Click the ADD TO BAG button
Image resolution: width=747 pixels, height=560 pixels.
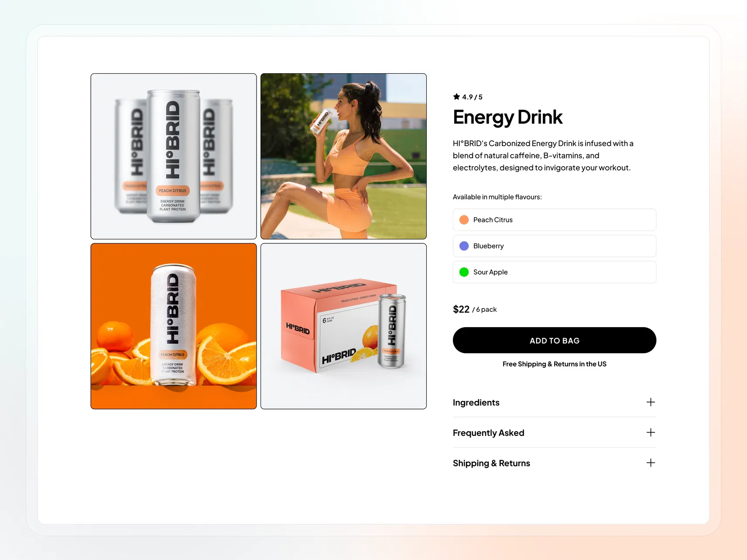click(x=554, y=340)
